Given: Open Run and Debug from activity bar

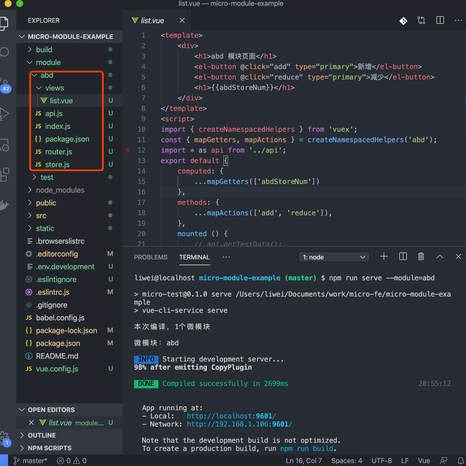Looking at the screenshot, I should click(4, 114).
